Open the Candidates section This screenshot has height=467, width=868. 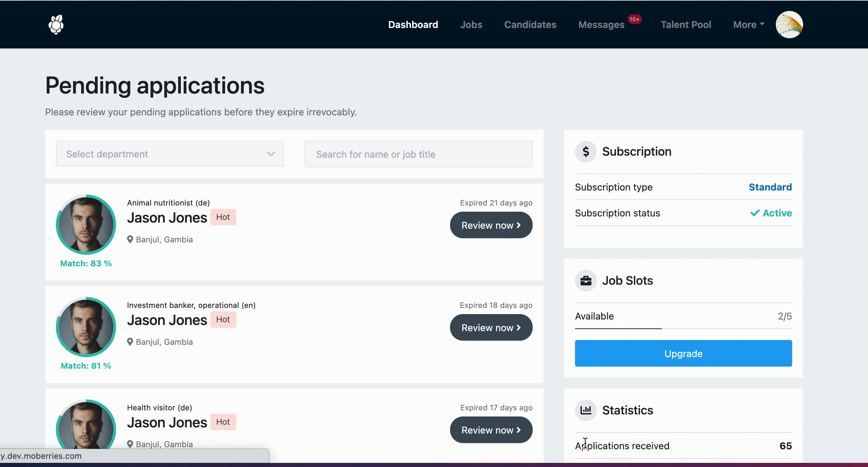point(530,25)
